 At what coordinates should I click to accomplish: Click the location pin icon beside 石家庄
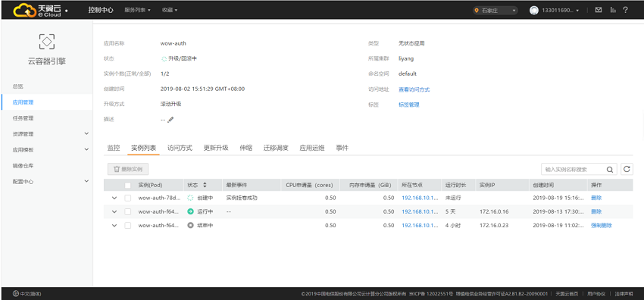point(477,11)
